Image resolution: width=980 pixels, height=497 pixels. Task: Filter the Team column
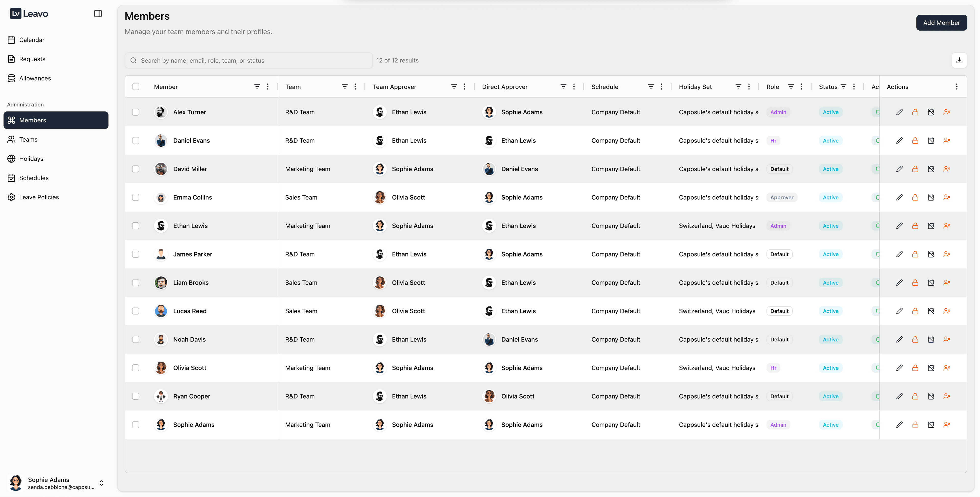tap(344, 87)
